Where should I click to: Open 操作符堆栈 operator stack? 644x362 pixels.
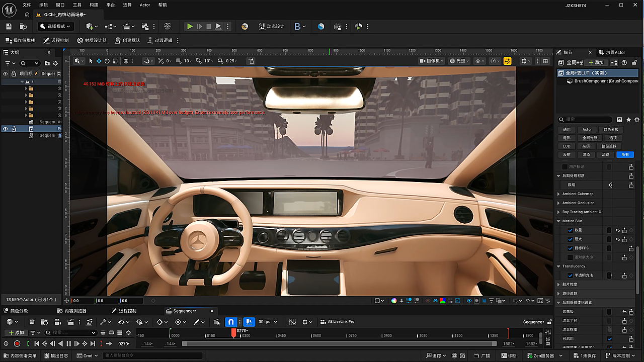pos(20,40)
